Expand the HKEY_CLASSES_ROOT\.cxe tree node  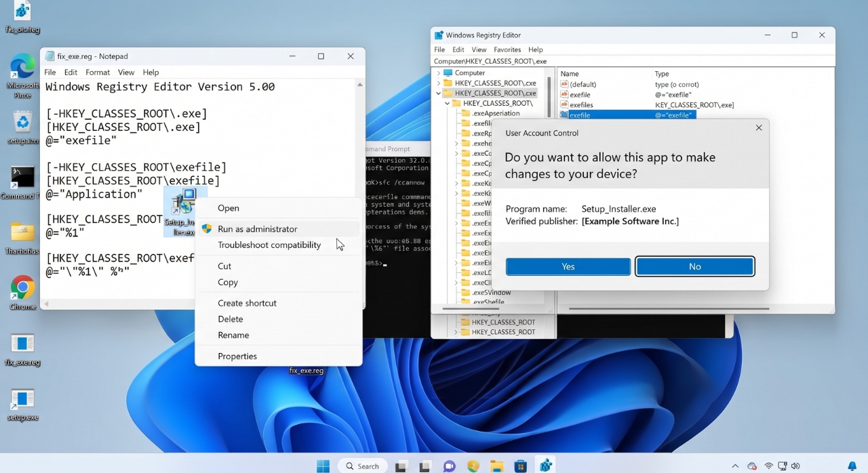point(439,83)
